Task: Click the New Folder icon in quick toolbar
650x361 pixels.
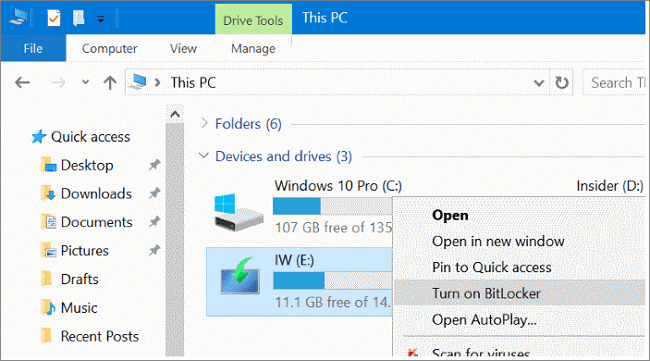Action: pyautogui.click(x=78, y=18)
